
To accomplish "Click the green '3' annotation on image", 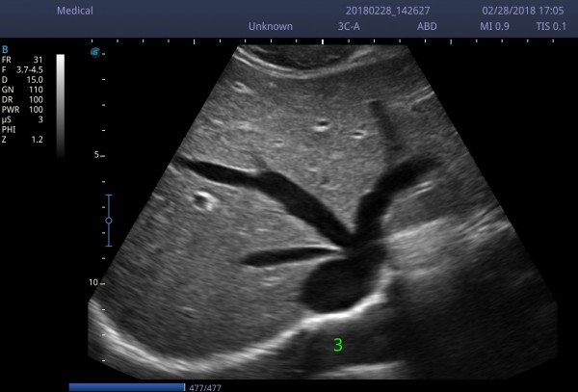I will pos(338,345).
